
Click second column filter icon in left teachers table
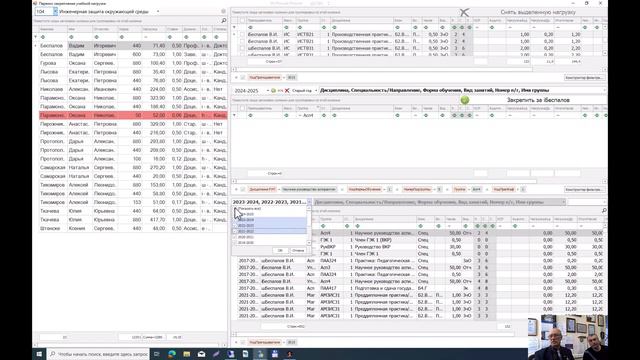pos(71,37)
